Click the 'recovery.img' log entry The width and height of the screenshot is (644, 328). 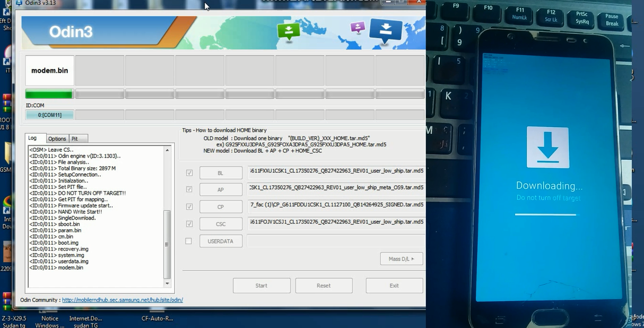tap(59, 249)
